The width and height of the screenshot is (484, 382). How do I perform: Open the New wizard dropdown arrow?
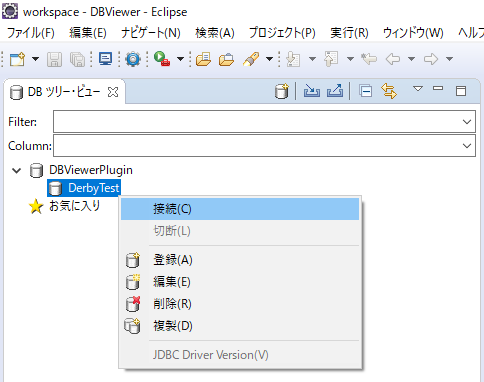coord(35,59)
